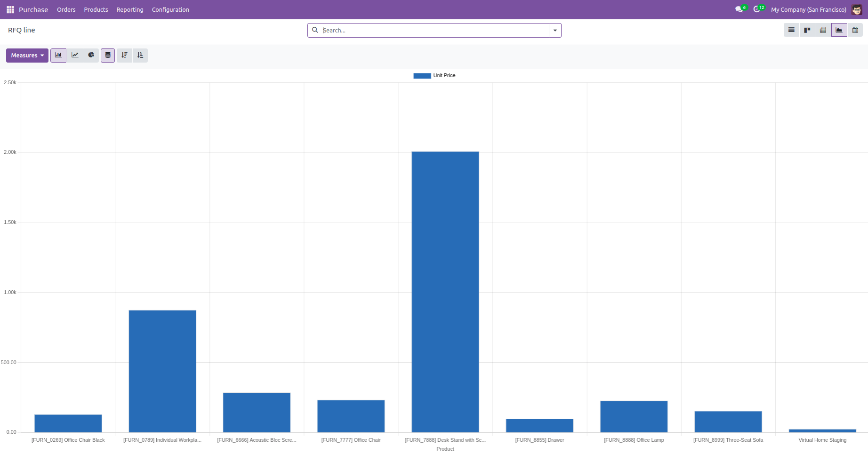Open the activities clock icon
This screenshot has width=868, height=454.
point(758,9)
